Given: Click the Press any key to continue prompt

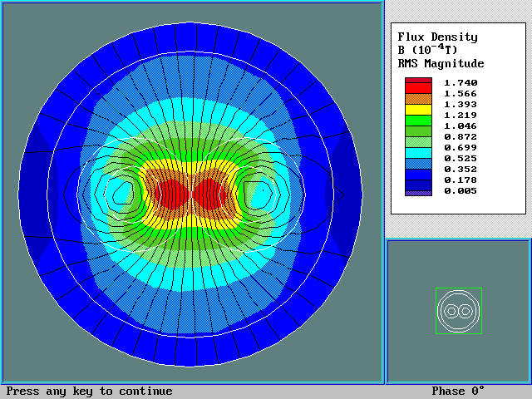Looking at the screenshot, I should tap(90, 392).
